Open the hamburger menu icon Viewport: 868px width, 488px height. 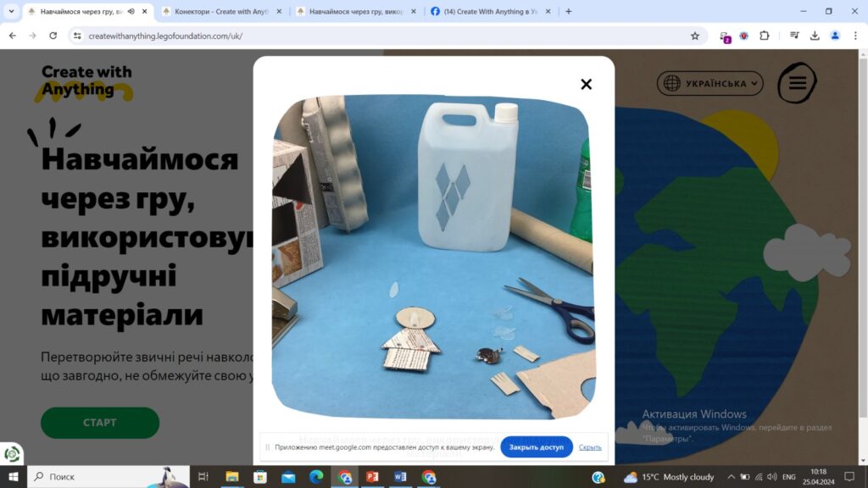pos(797,83)
